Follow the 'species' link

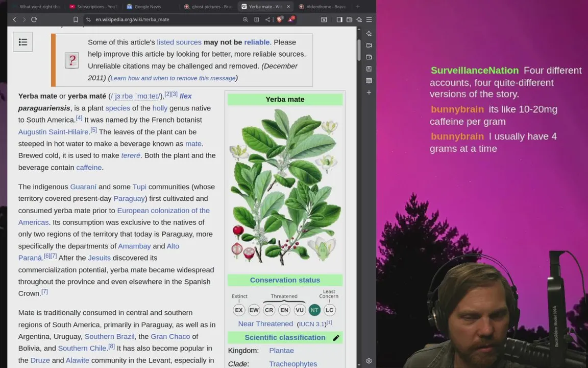(x=118, y=108)
